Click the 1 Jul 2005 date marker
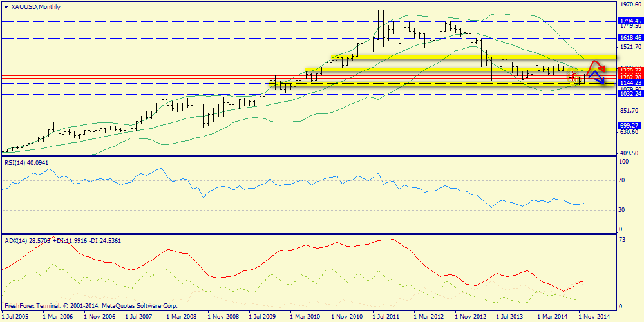The height and width of the screenshot is (322, 644). coord(15,317)
